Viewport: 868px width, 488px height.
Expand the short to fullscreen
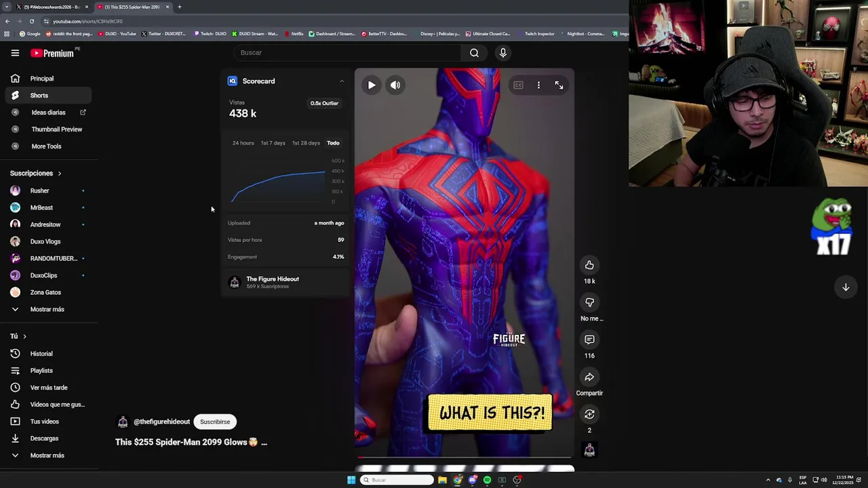559,85
